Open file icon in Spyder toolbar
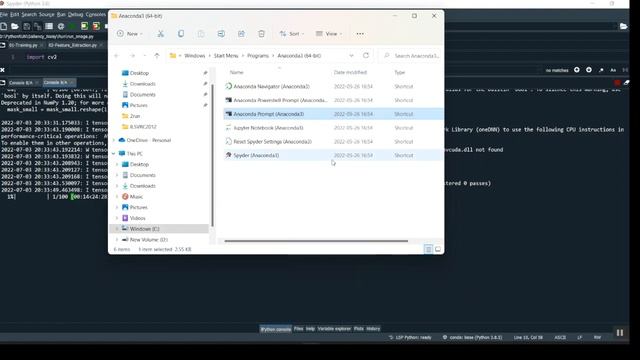The width and height of the screenshot is (640, 360). [15, 26]
